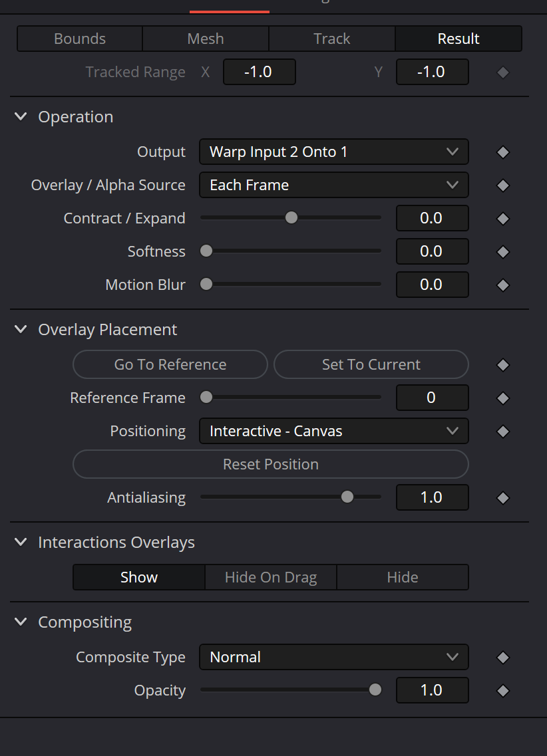Click the Contract / Expand value field
The width and height of the screenshot is (547, 756).
[x=432, y=218]
